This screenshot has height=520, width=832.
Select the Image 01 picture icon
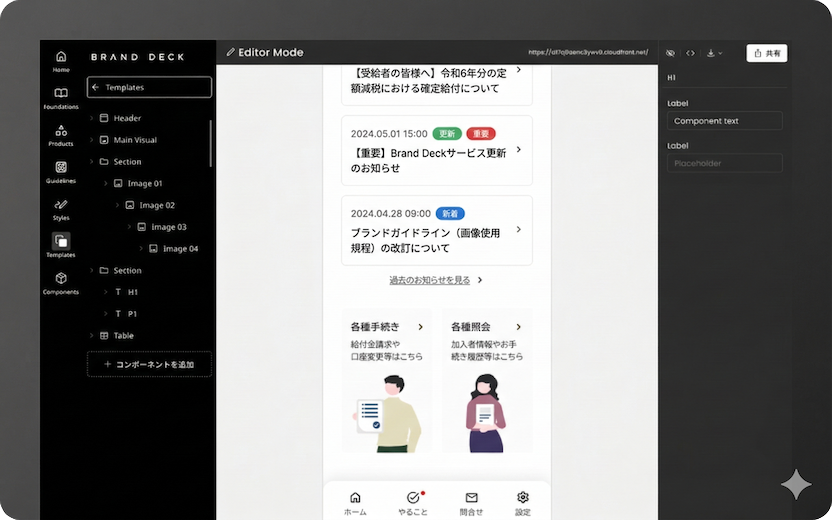[118, 183]
